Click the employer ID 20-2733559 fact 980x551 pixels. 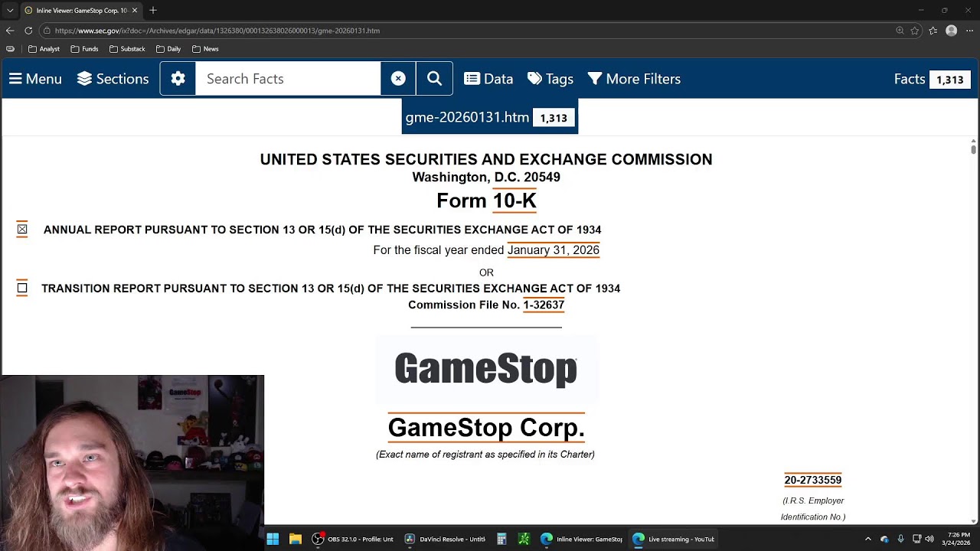813,480
